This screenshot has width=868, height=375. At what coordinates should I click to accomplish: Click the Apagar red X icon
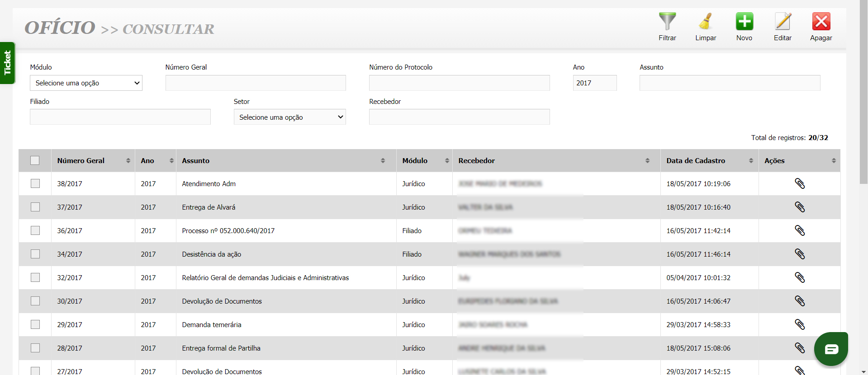(821, 22)
